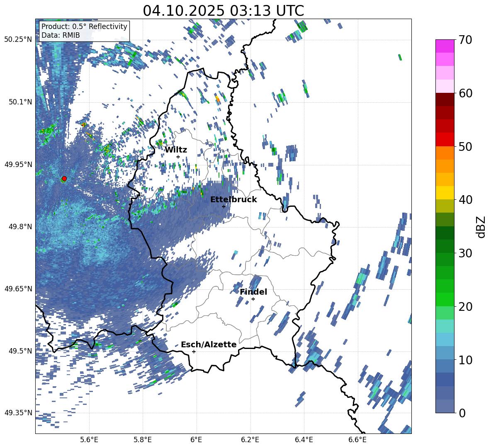Click the 5.6°E longitude label
The image size is (491, 448).
pos(89,440)
